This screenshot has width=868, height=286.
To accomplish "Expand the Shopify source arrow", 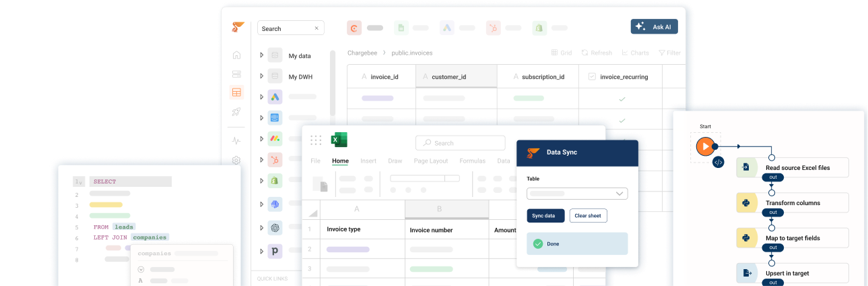I will pos(261,181).
